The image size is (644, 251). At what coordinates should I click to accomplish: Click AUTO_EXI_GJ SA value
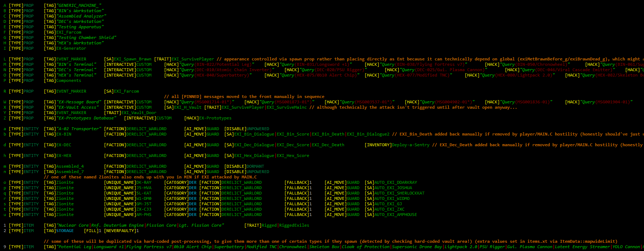[388, 204]
